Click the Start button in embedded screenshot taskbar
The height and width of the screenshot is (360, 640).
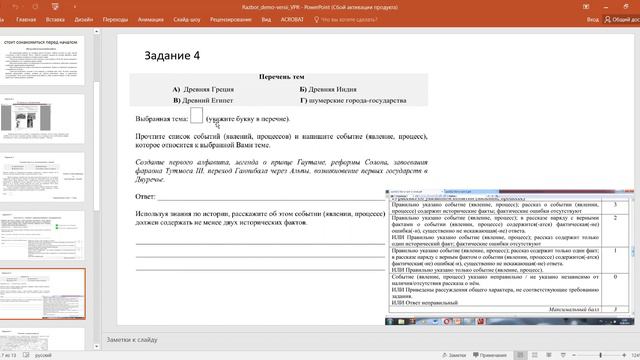(x=390, y=322)
